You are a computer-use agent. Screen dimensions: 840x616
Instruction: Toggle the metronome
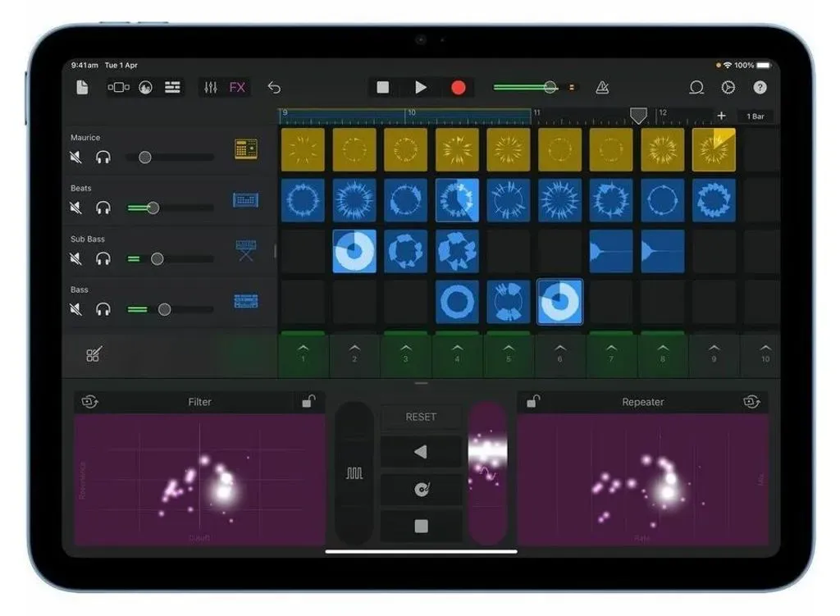[x=602, y=87]
